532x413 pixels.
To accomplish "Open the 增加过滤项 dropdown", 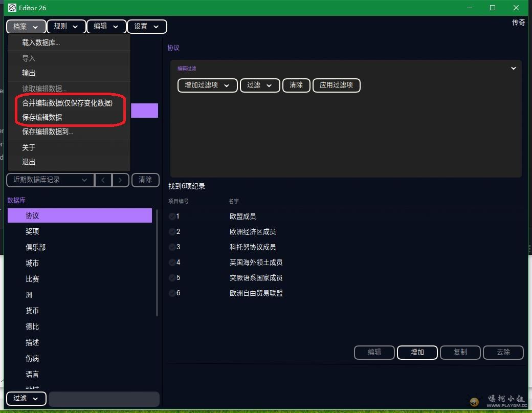I will (x=207, y=85).
